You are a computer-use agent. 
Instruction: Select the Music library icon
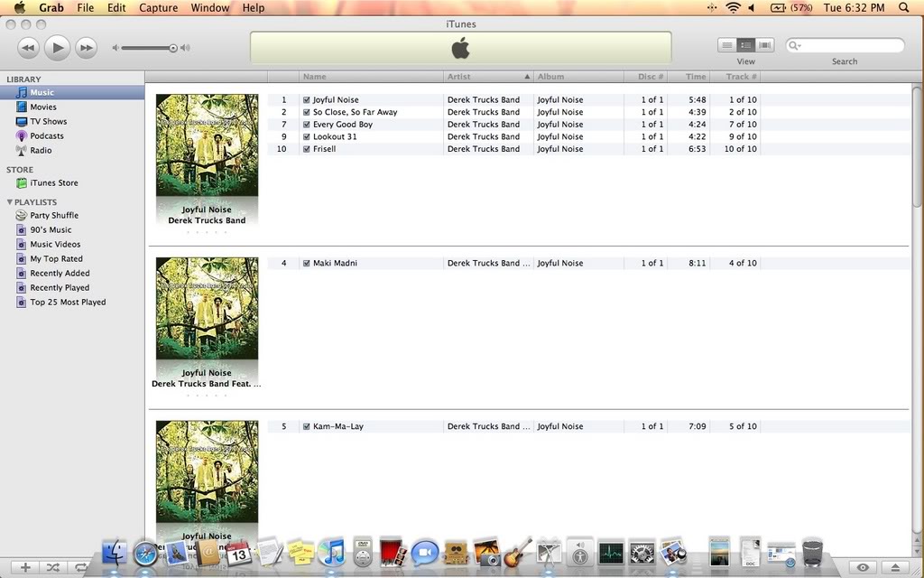[x=22, y=93]
